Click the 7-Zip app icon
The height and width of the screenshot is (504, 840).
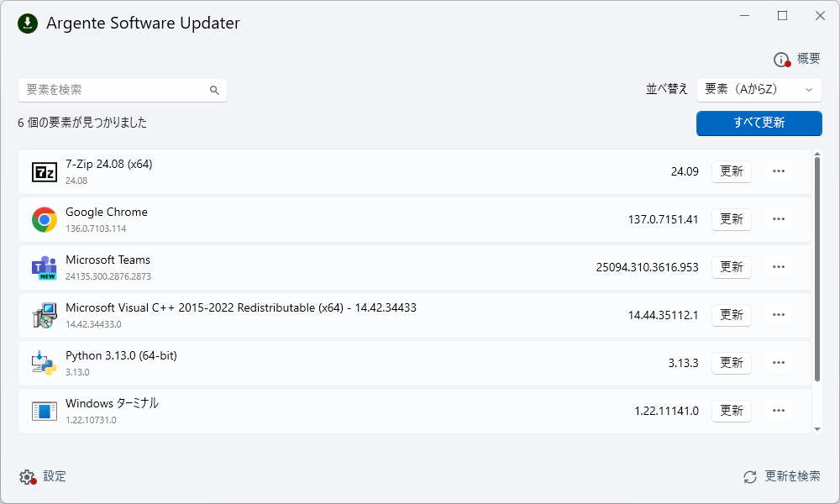tap(45, 172)
